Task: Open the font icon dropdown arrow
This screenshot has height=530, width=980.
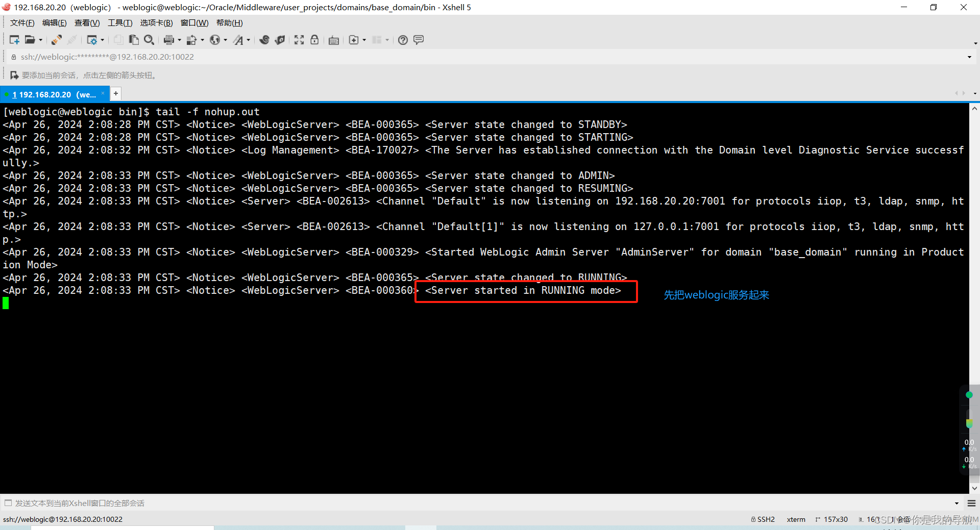Action: click(248, 40)
